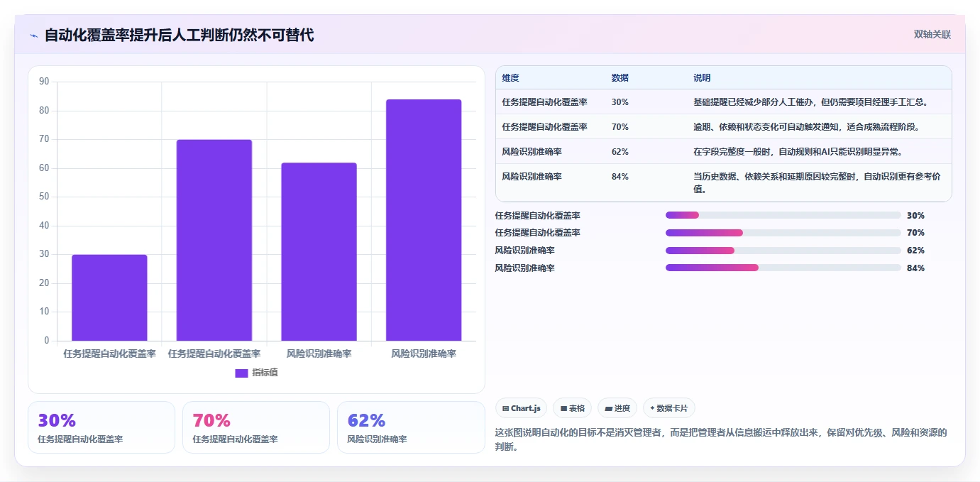
Task: Click the 双轴关联 tag in the header
Action: point(932,34)
